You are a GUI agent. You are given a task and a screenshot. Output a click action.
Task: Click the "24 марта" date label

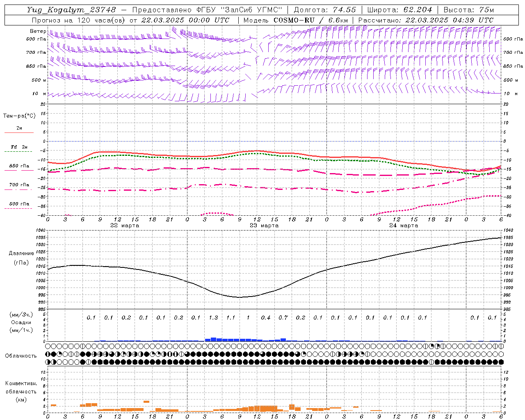[x=404, y=226]
